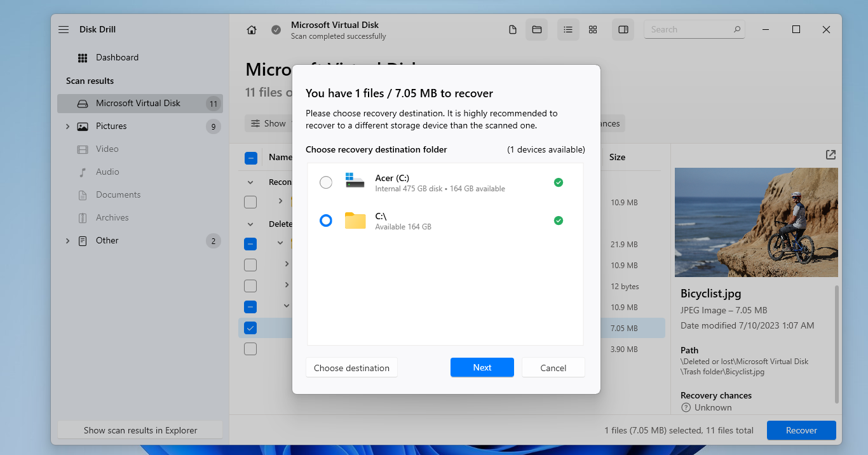Select Microsoft Virtual Disk scan result
The width and height of the screenshot is (868, 455).
click(x=140, y=103)
